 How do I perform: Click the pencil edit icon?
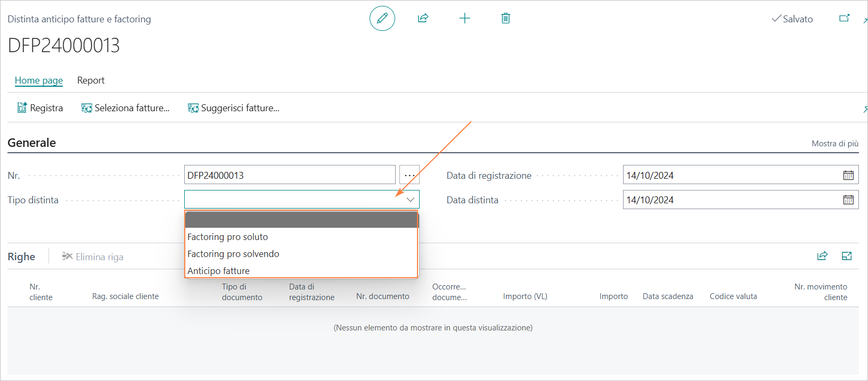click(x=382, y=18)
